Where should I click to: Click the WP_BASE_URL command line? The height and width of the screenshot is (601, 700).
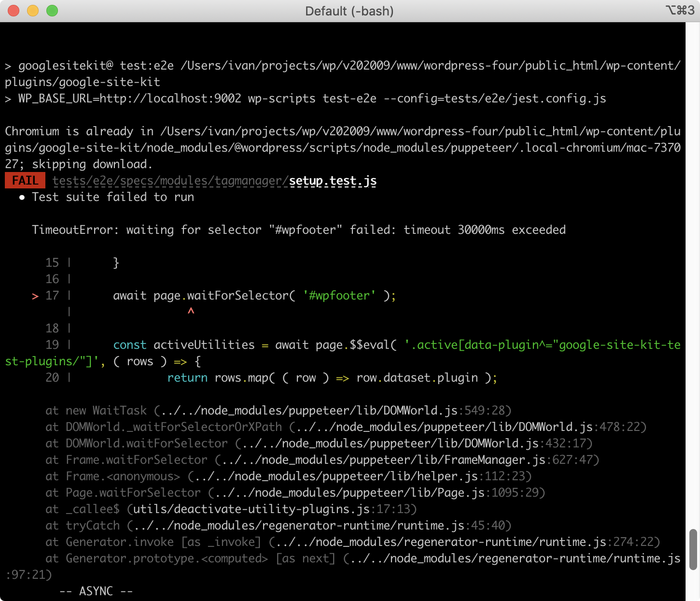pyautogui.click(x=304, y=98)
